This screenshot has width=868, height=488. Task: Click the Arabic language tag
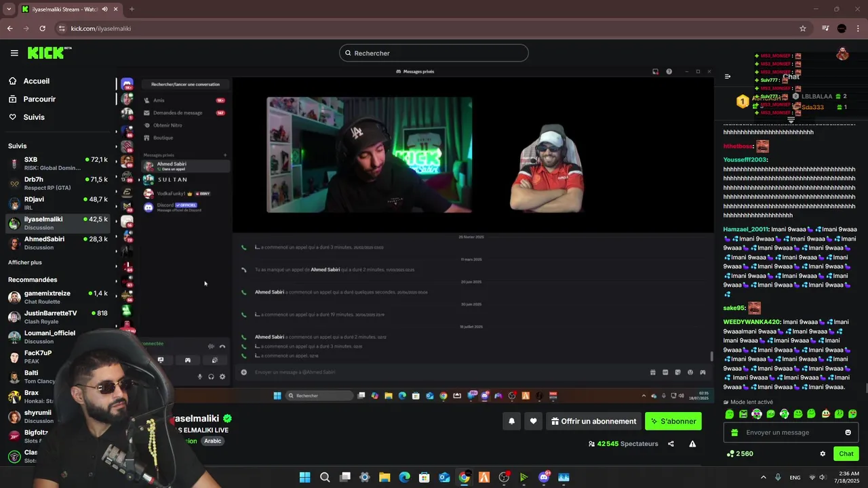(x=213, y=441)
